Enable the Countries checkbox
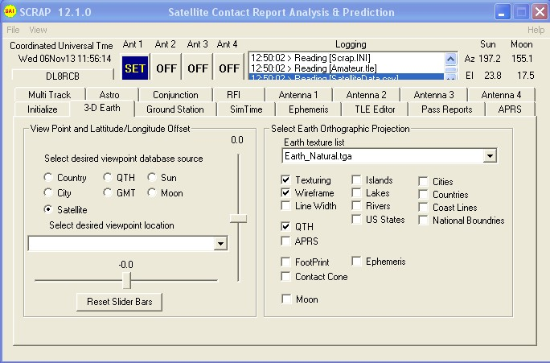Viewport: 550px width, 363px height. 423,194
